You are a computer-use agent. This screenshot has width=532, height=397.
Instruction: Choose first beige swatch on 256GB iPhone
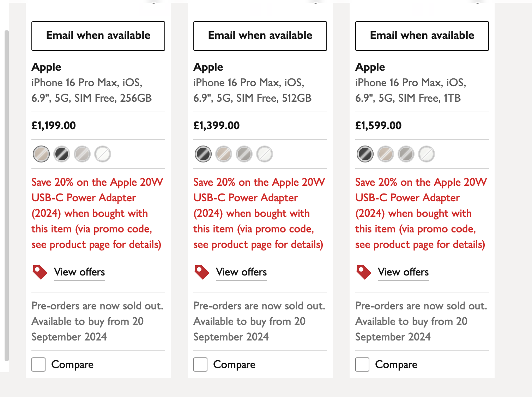pyautogui.click(x=41, y=154)
